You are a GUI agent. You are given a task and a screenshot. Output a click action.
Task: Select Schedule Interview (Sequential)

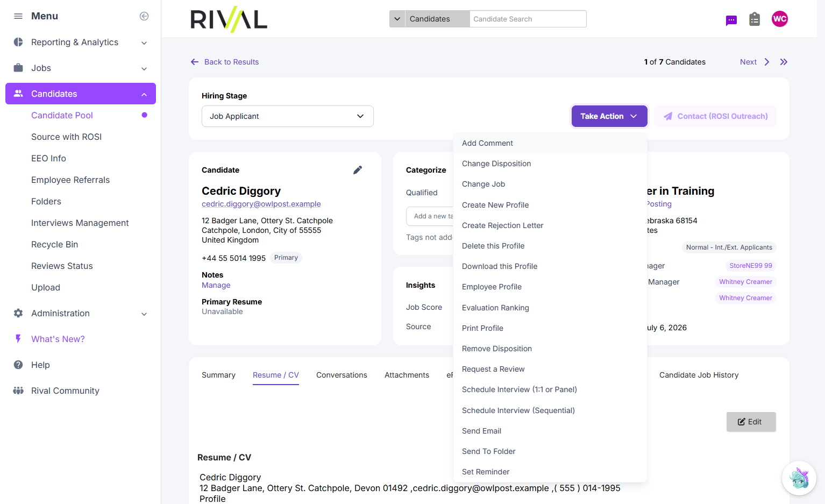pos(550,410)
